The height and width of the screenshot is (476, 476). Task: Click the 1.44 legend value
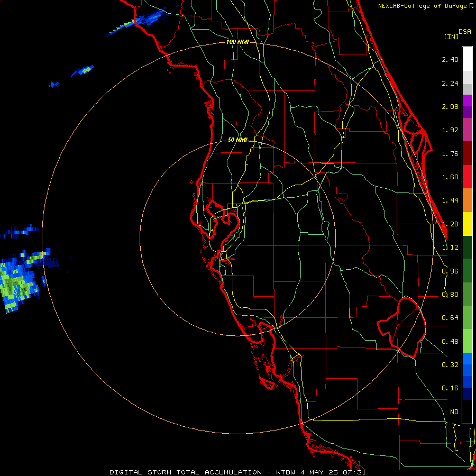coord(450,200)
